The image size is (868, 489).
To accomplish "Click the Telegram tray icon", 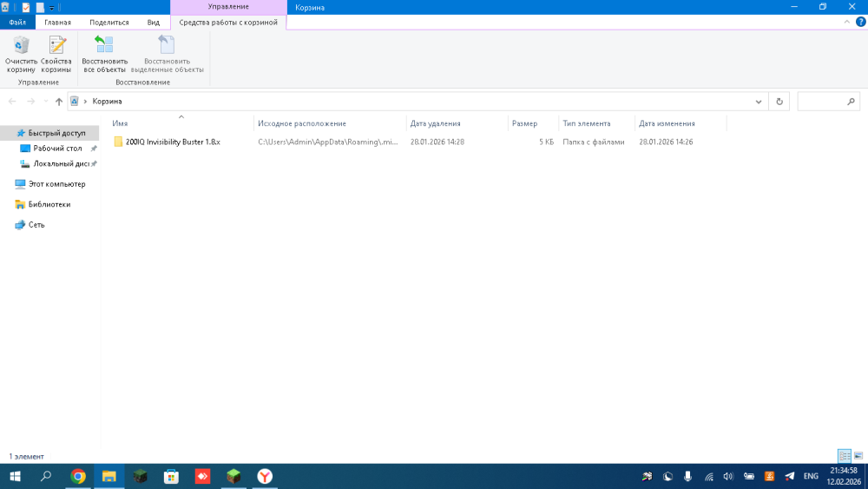I will [789, 476].
